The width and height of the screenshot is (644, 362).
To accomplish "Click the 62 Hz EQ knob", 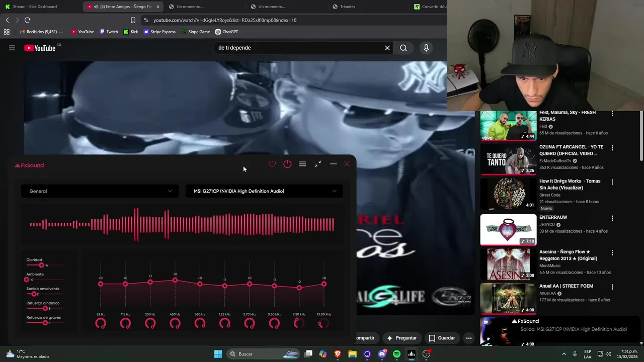I will (101, 324).
